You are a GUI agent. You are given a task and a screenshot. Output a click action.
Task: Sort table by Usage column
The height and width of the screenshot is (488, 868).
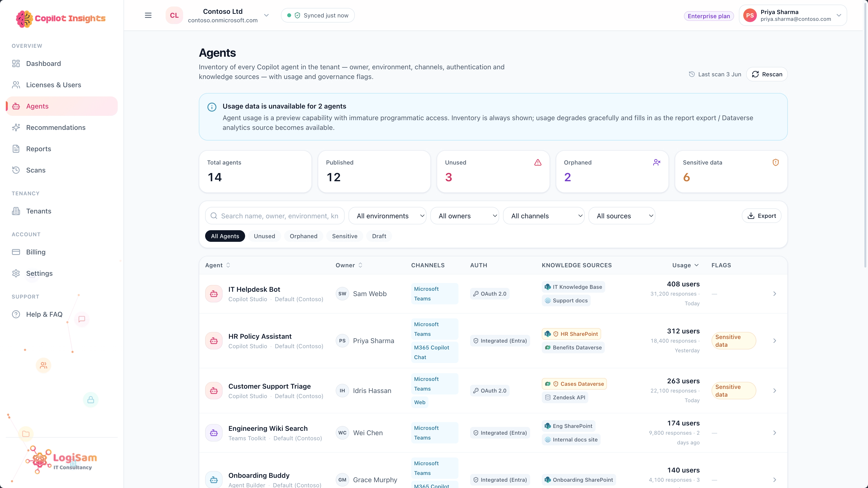coord(685,265)
